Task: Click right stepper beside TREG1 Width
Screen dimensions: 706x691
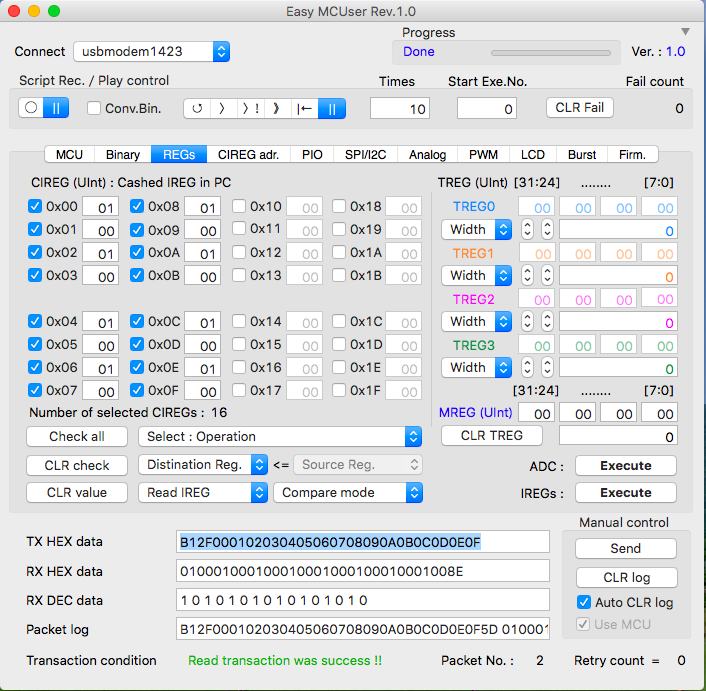Action: tap(547, 275)
